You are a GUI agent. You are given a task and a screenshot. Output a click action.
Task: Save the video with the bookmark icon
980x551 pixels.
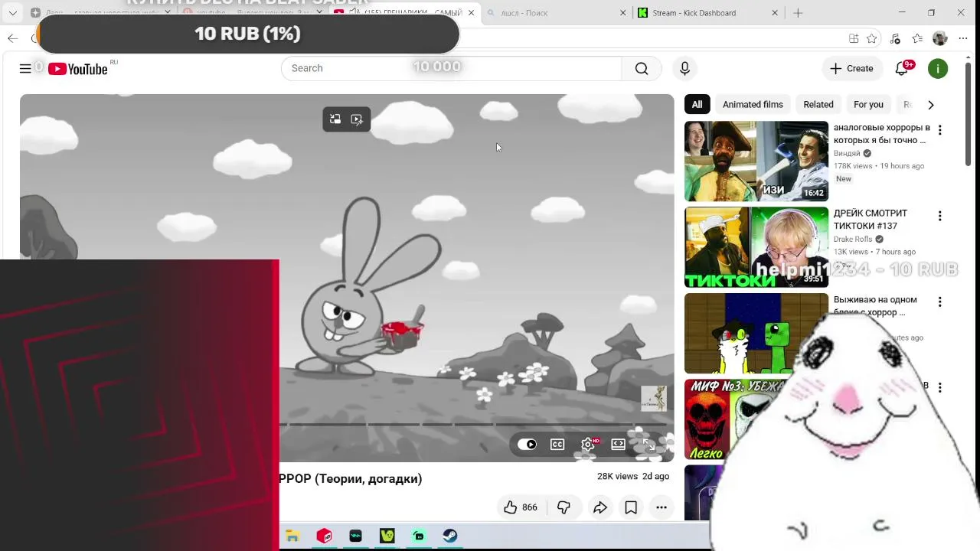tap(631, 507)
